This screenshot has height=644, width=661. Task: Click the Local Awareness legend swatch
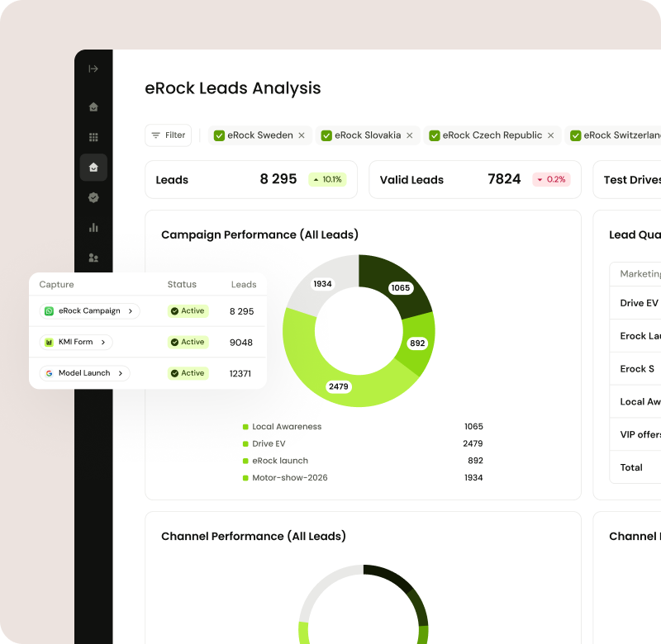point(245,427)
